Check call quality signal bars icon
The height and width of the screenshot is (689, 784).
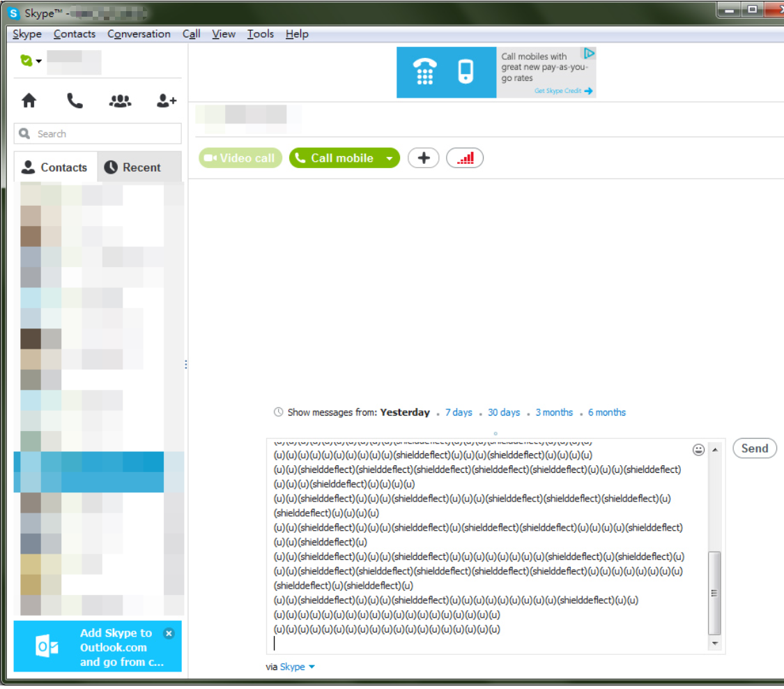click(465, 158)
